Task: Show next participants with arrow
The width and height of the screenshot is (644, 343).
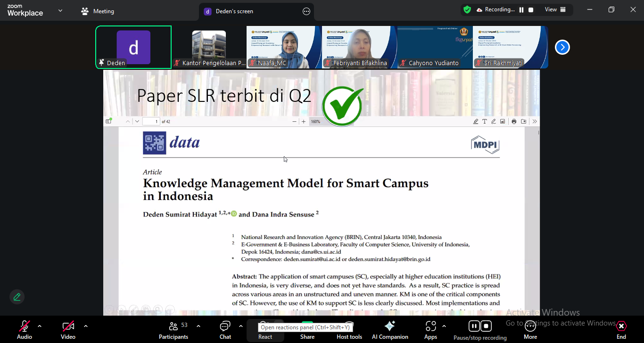Action: [562, 47]
